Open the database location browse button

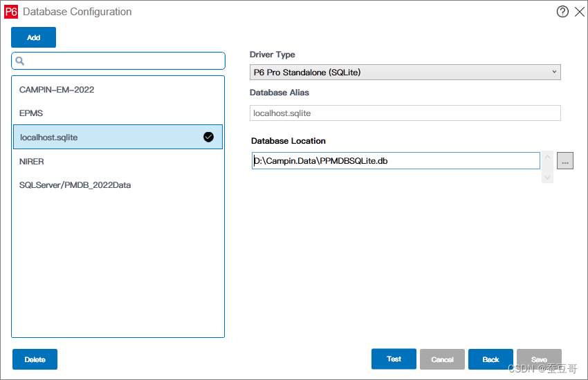[x=564, y=160]
